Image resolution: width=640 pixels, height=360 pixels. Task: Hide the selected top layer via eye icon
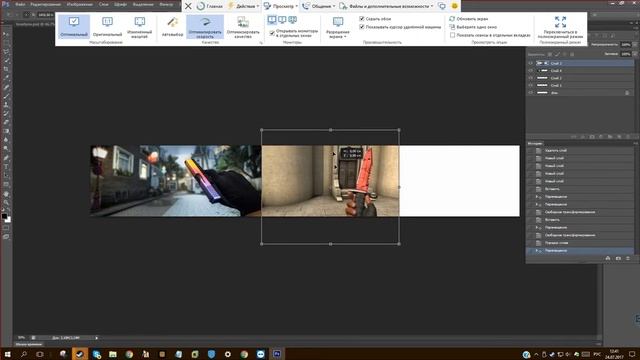[531, 63]
